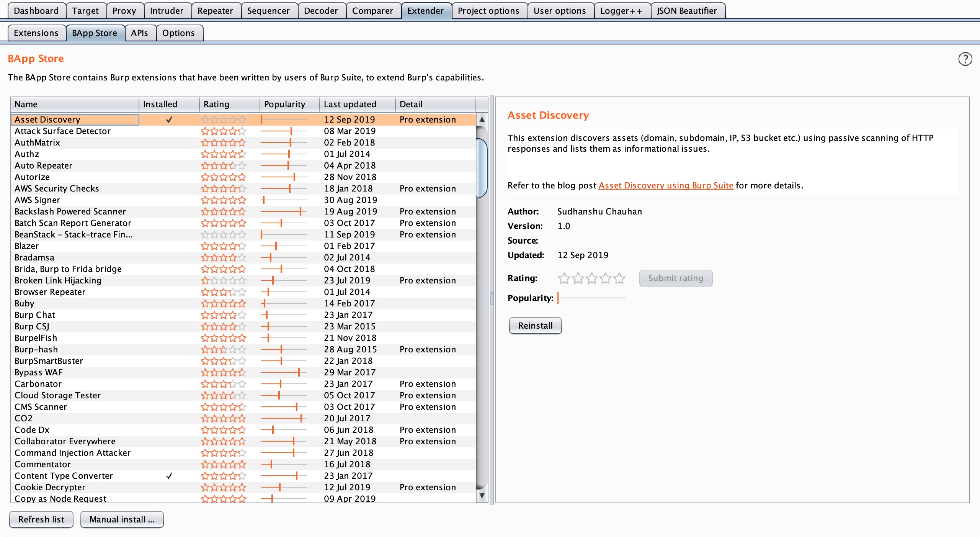Image resolution: width=980 pixels, height=537 pixels.
Task: Click the Refresh list button
Action: click(41, 519)
